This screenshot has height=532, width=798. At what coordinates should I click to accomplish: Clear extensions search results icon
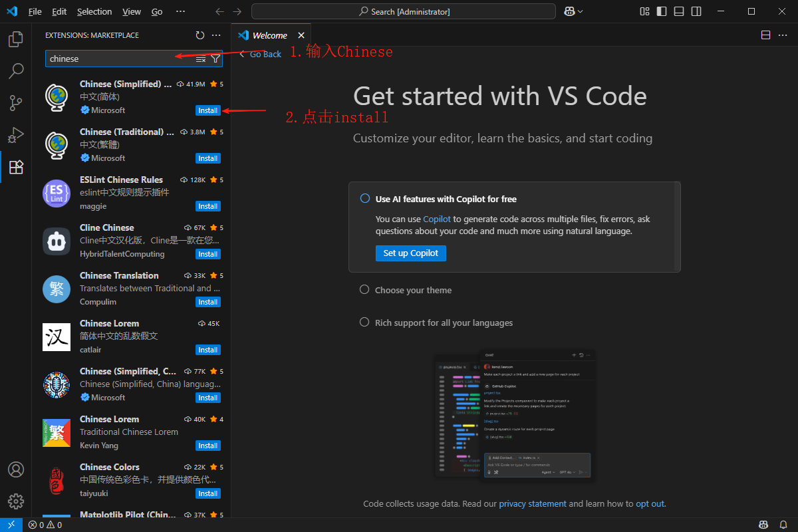click(201, 59)
